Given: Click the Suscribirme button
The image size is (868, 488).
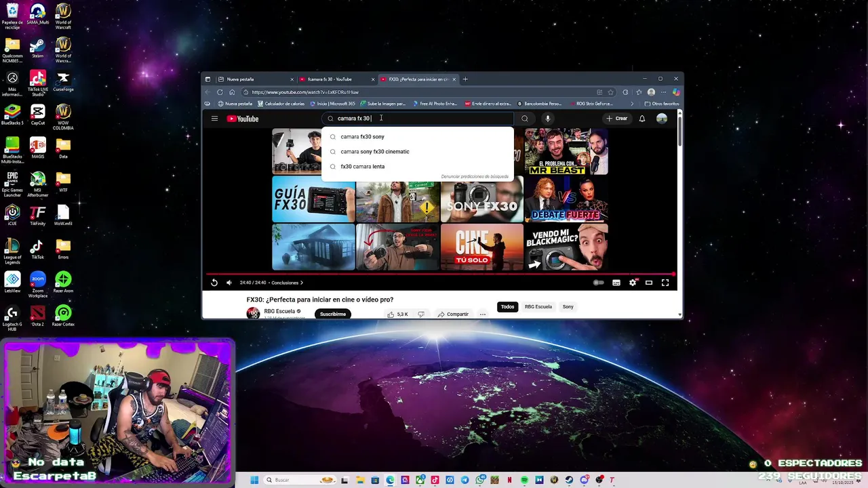Looking at the screenshot, I should tap(333, 314).
